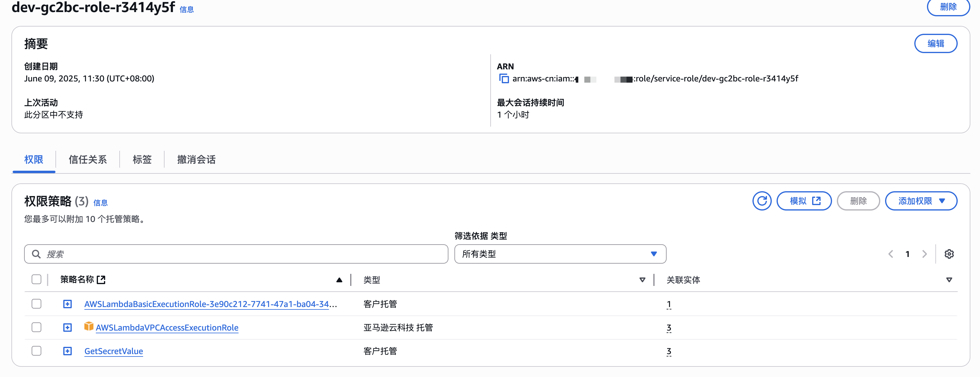Go to next page arrow in pagination

925,254
